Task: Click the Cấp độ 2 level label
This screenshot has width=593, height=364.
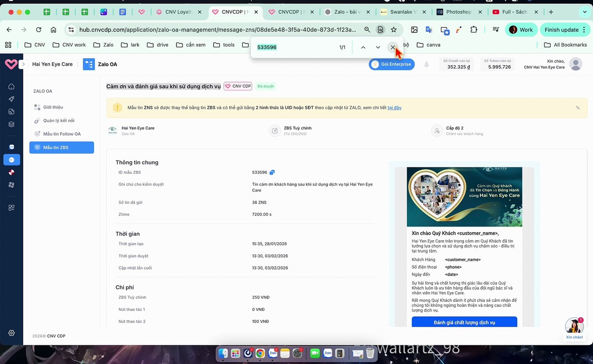Action: tap(454, 128)
